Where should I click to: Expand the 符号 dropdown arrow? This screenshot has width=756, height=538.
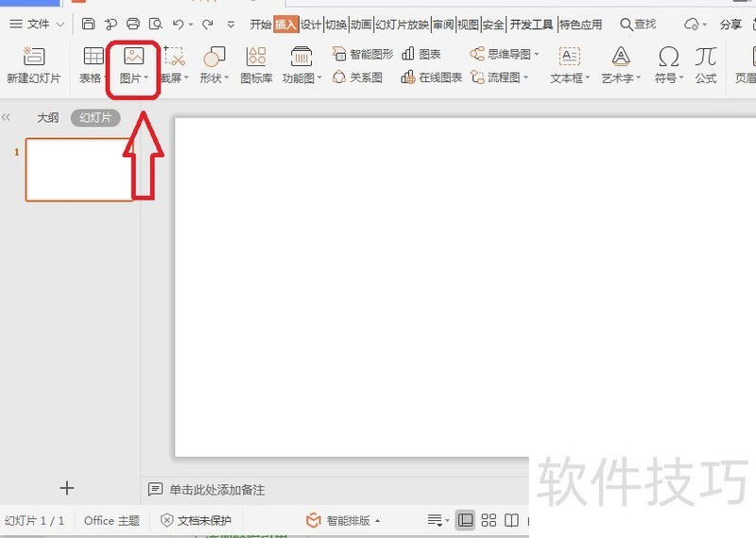click(x=681, y=78)
